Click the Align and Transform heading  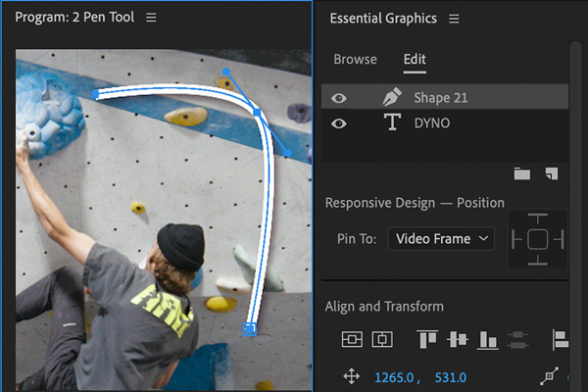click(x=384, y=307)
